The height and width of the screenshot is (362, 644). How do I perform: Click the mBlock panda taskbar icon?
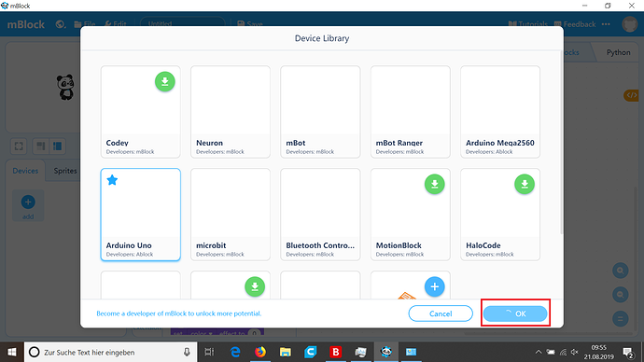(x=385, y=352)
